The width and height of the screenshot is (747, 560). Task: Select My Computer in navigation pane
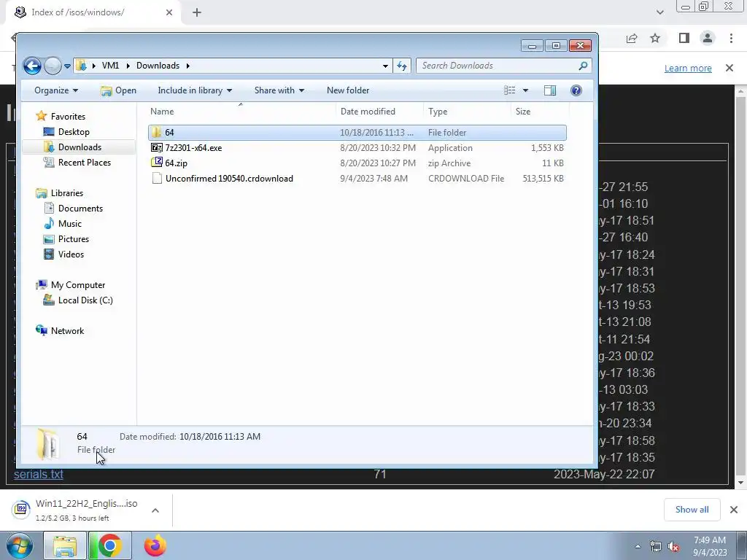pos(78,285)
